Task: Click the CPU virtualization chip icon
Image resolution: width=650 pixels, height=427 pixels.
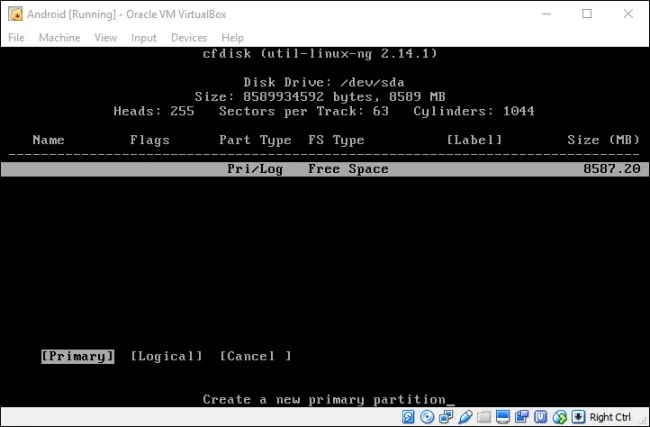Action: click(x=541, y=417)
